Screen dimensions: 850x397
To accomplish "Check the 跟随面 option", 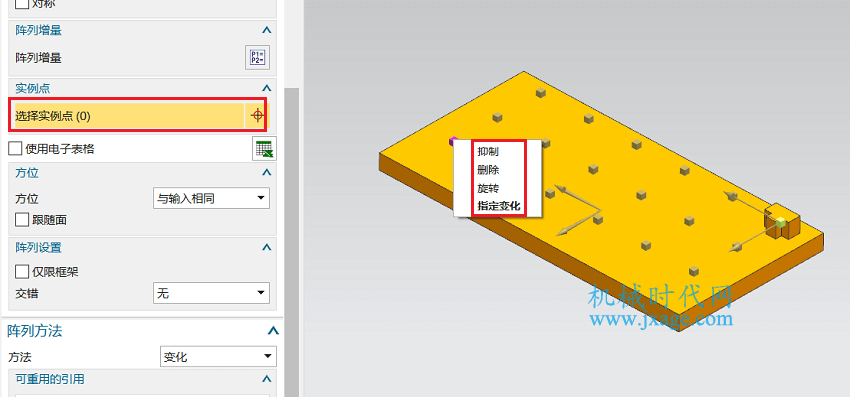I will (22, 220).
